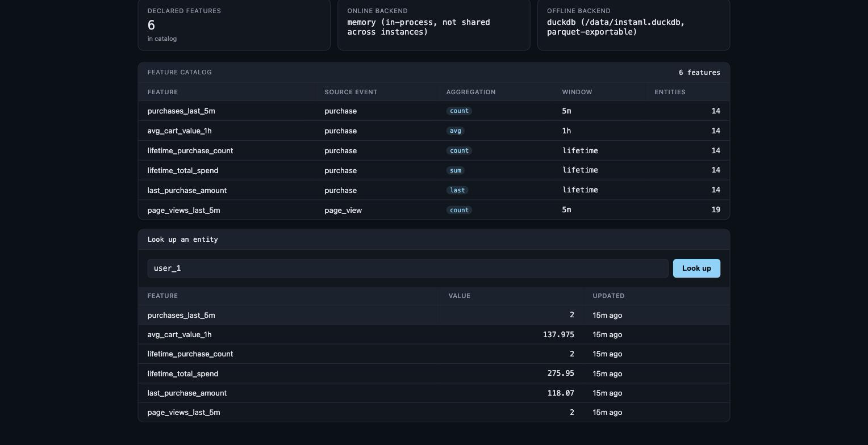Viewport: 868px width, 445px height.
Task: Click the last aggregation badge
Action: [x=457, y=190]
